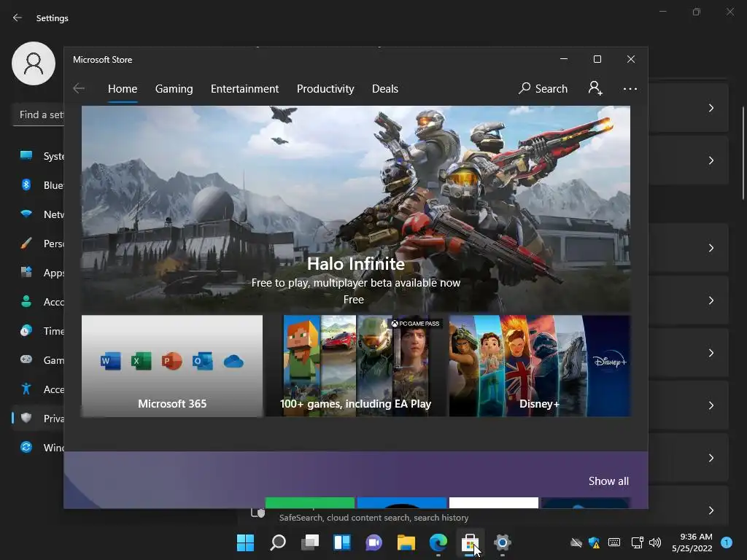This screenshot has width=747, height=560.
Task: Switch to the Gaming tab in Store
Action: tap(174, 88)
